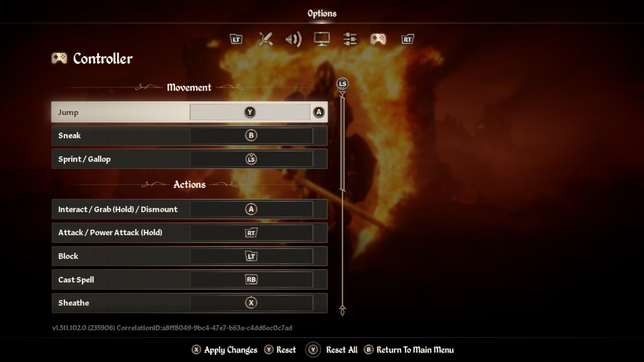This screenshot has height=362, width=644.
Task: Select the gamepad controller tab icon
Action: tap(378, 39)
